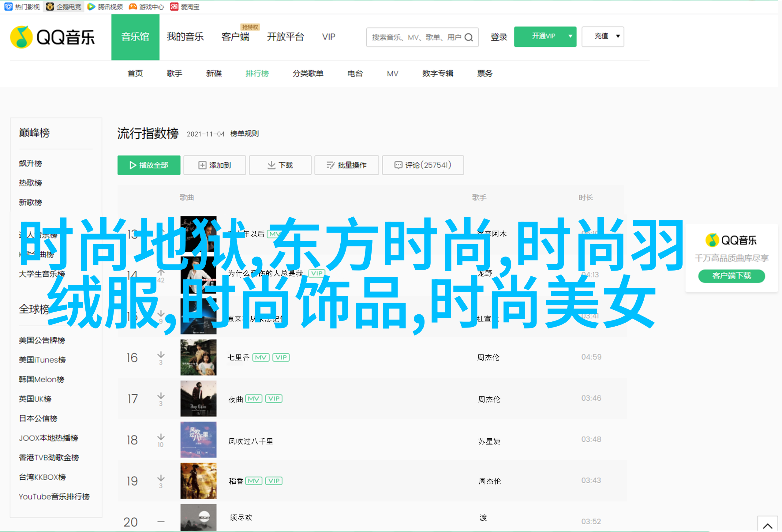The height and width of the screenshot is (532, 782).
Task: Click the search magnifier icon
Action: click(x=469, y=37)
